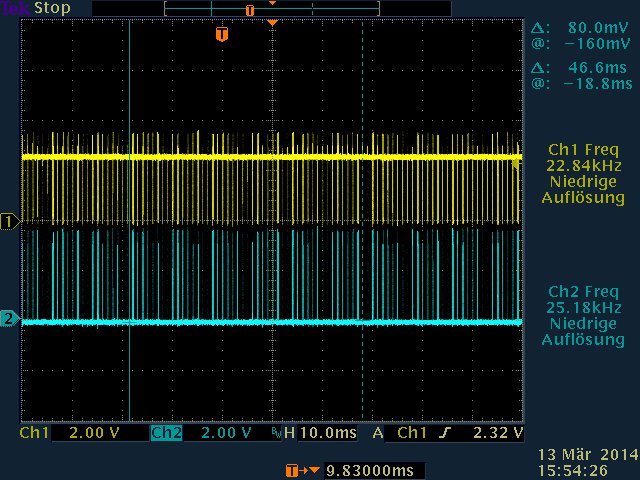Select the Ch2 ground reference marker
The image size is (640, 480).
(9, 318)
